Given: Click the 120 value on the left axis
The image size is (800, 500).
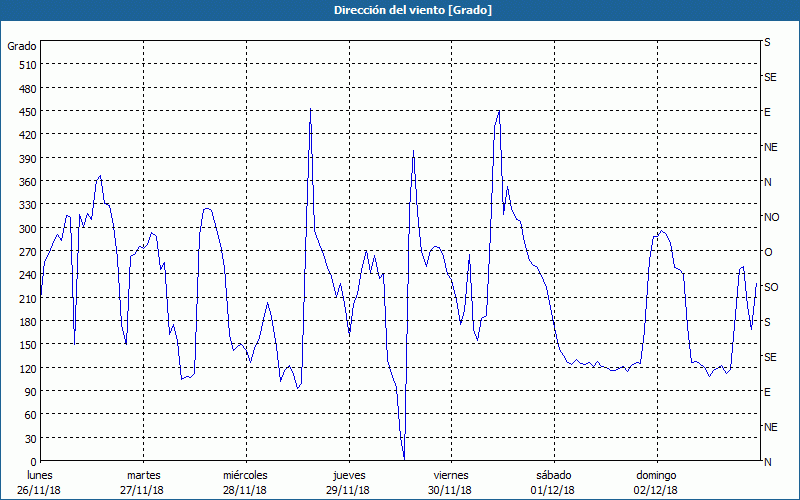Looking at the screenshot, I should pyautogui.click(x=28, y=368).
